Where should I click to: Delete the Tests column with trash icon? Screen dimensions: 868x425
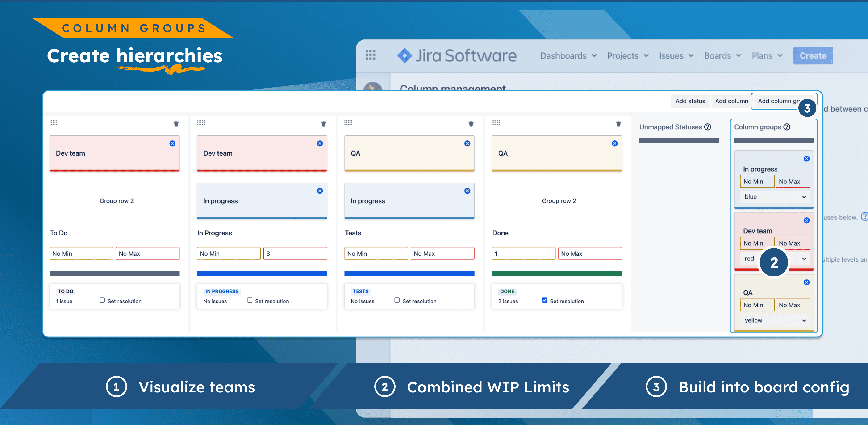tap(471, 124)
